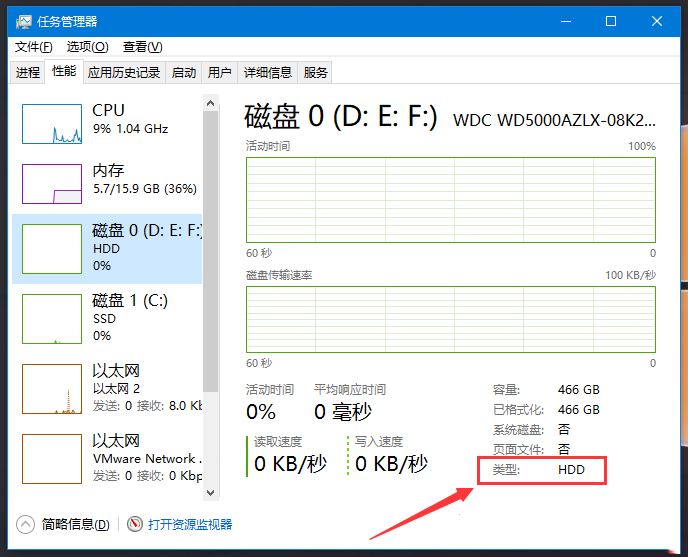
Task: Select the 以太网 2 network entry
Action: click(108, 388)
